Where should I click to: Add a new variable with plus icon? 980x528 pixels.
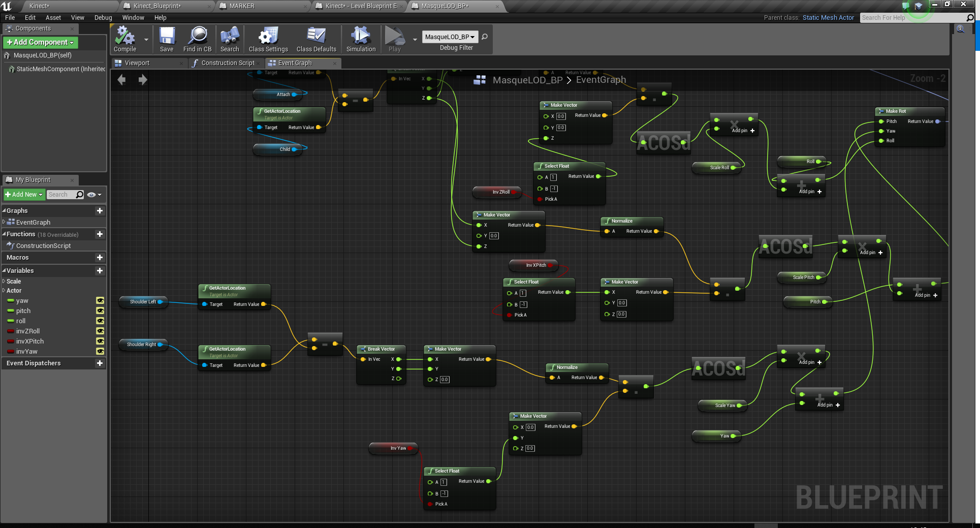[100, 270]
